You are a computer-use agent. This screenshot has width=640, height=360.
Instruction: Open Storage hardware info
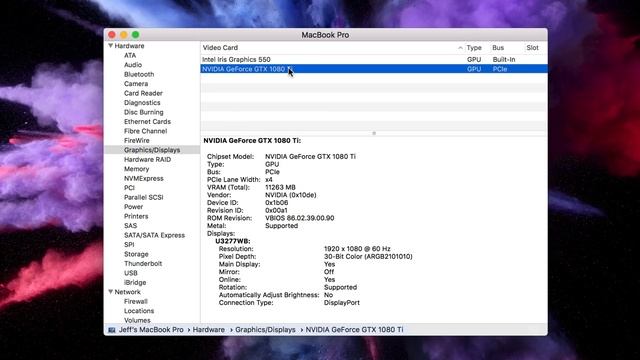pyautogui.click(x=136, y=254)
